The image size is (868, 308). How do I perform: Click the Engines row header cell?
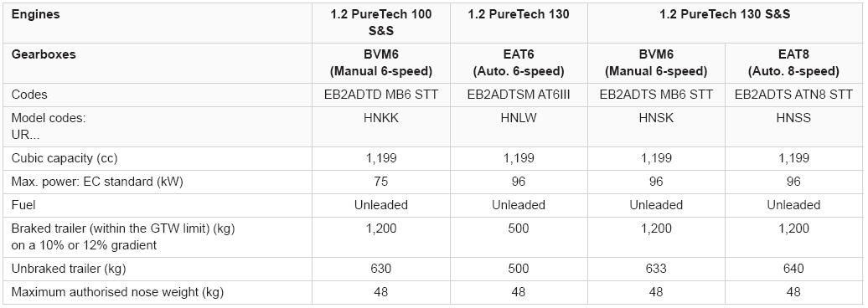coord(159,23)
